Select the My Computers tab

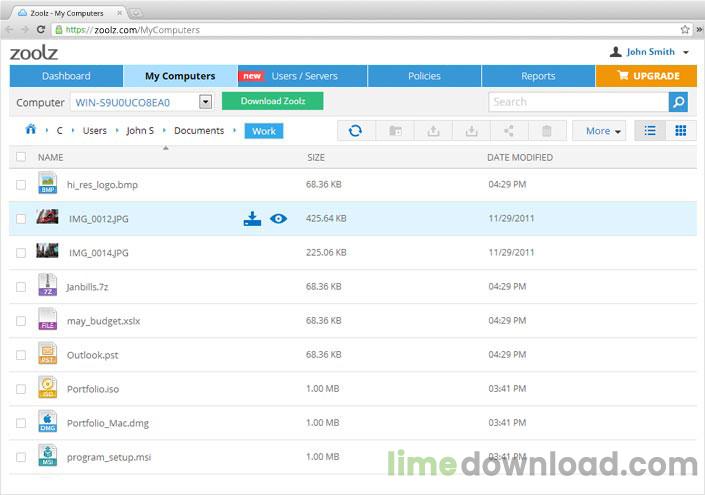pos(180,76)
